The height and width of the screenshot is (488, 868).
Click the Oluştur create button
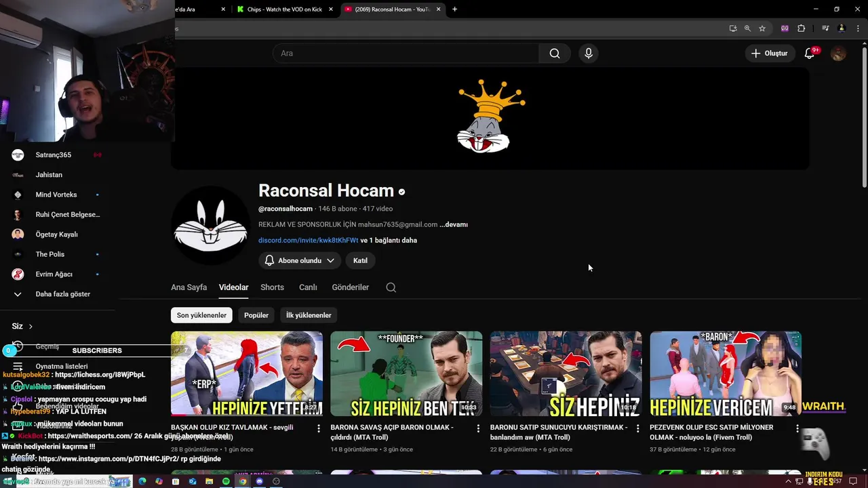(x=770, y=54)
